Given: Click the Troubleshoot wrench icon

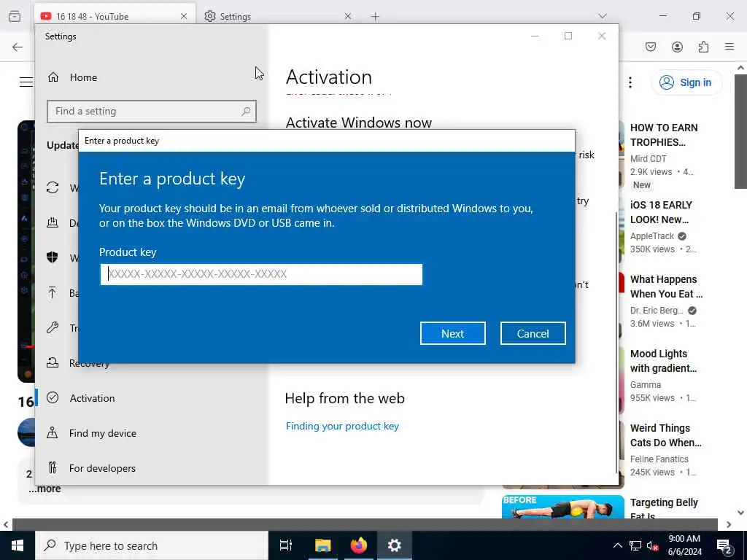Looking at the screenshot, I should (x=53, y=327).
